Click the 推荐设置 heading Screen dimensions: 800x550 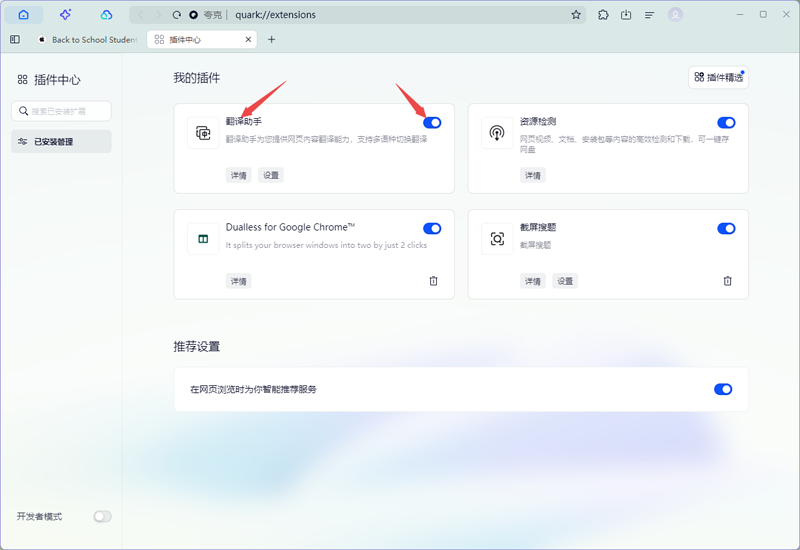click(196, 346)
